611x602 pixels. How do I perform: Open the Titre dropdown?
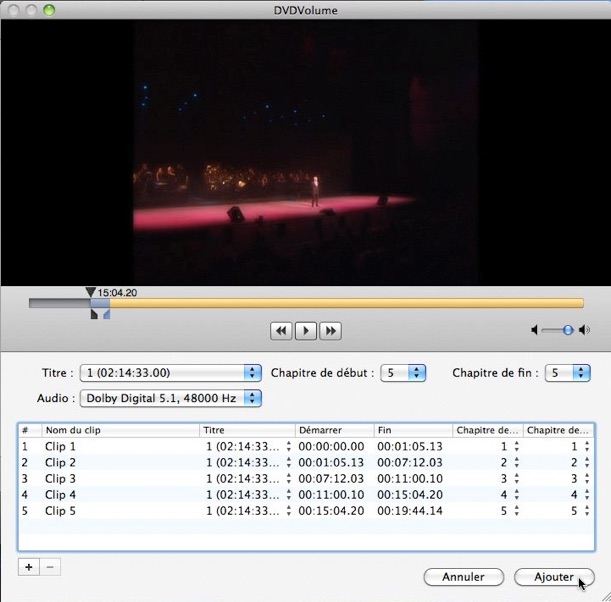[x=171, y=373]
